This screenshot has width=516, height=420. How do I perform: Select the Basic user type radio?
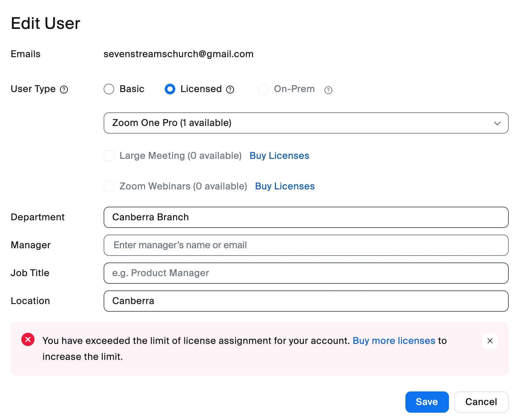[x=109, y=89]
